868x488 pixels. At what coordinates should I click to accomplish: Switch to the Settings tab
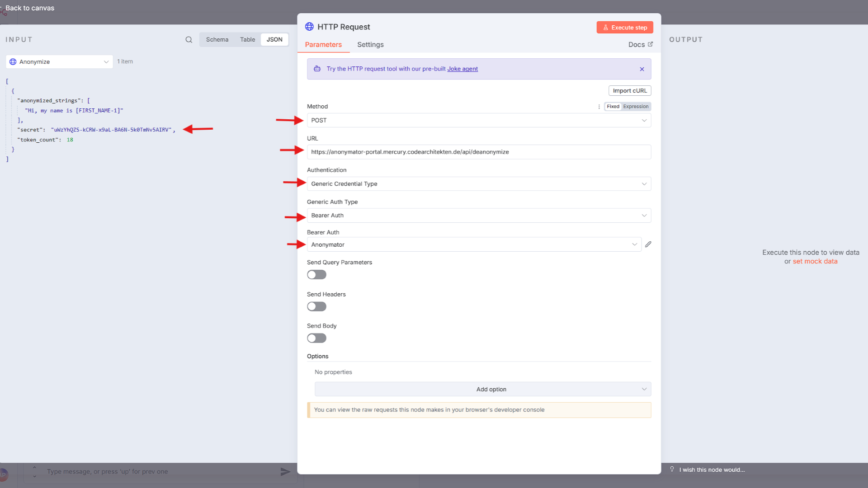(x=370, y=44)
